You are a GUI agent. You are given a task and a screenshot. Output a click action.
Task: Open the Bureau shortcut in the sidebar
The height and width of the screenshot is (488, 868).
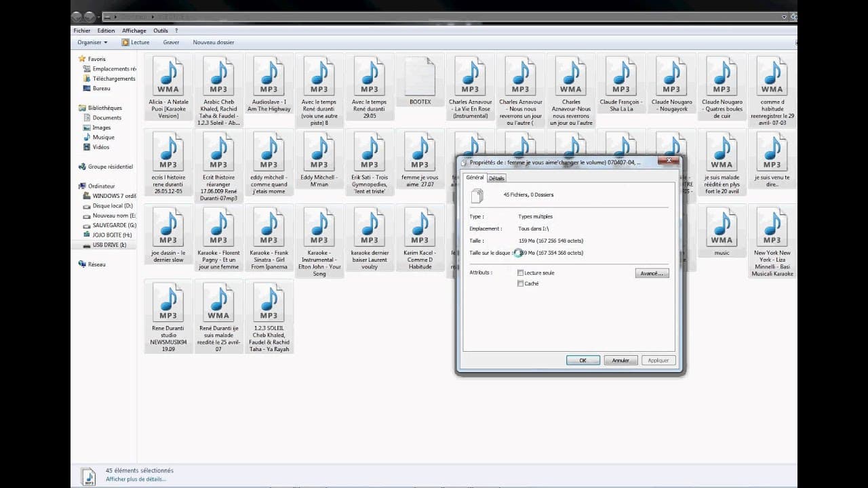[87, 88]
